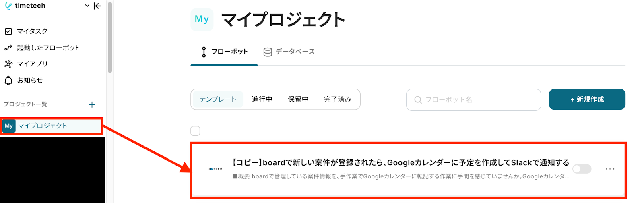The height and width of the screenshot is (203, 644).
Task: Click the マイタスク checkbox icon
Action: click(8, 31)
